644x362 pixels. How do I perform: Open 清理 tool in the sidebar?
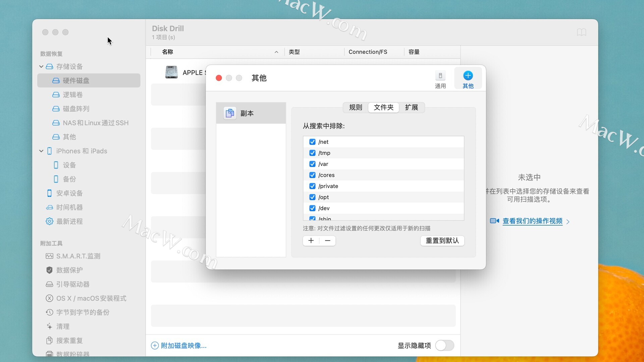89,326
